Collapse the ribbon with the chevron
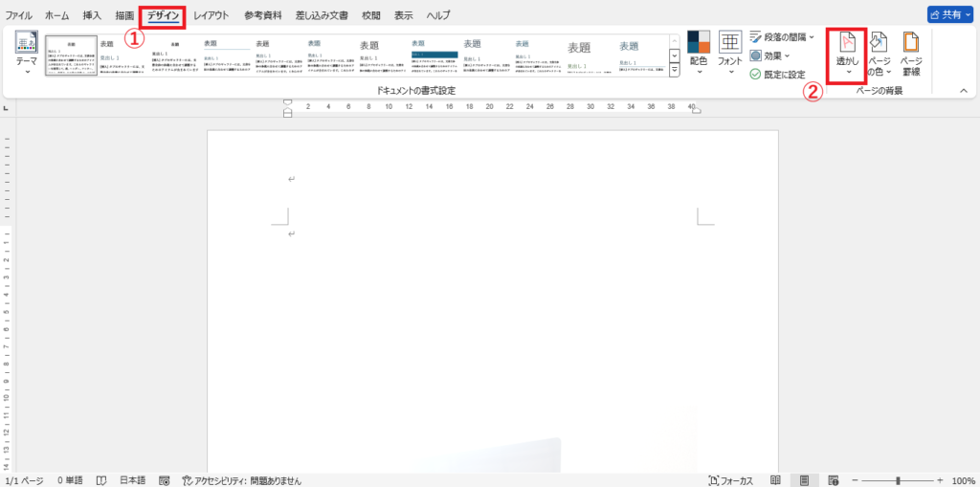The height and width of the screenshot is (487, 980). click(963, 91)
